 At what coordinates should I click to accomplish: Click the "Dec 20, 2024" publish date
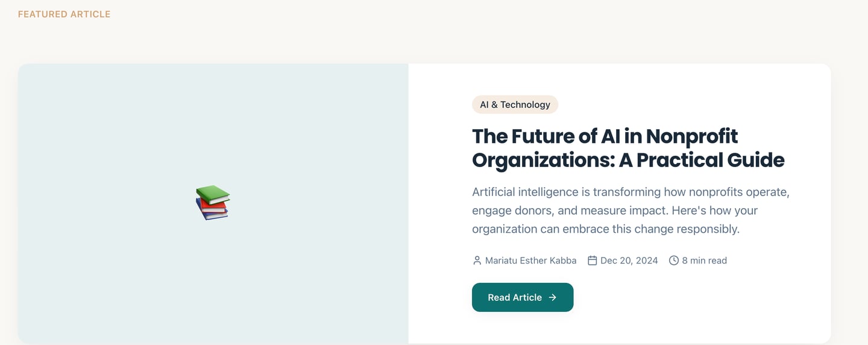click(x=629, y=261)
